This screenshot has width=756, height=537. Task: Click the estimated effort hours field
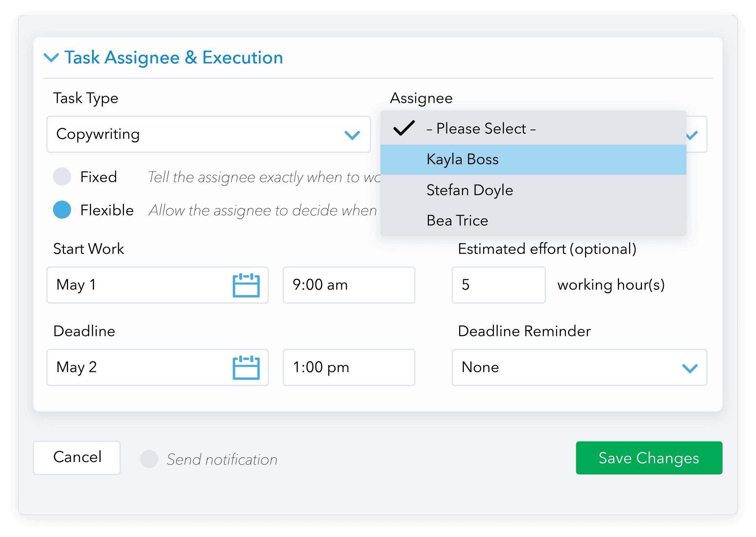pyautogui.click(x=499, y=285)
